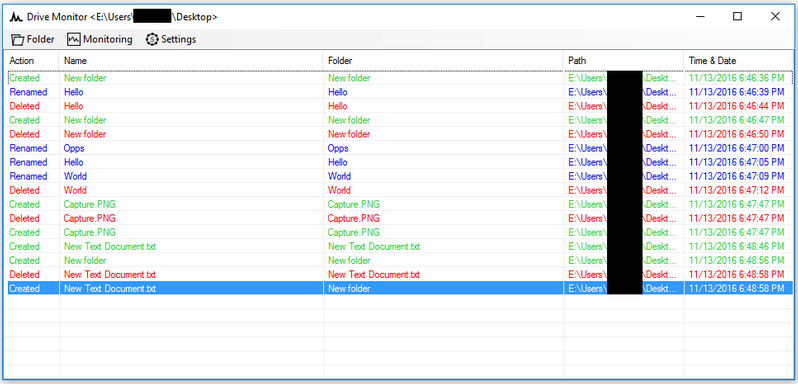
Task: Click the Opps entry in Folder column
Action: click(338, 149)
